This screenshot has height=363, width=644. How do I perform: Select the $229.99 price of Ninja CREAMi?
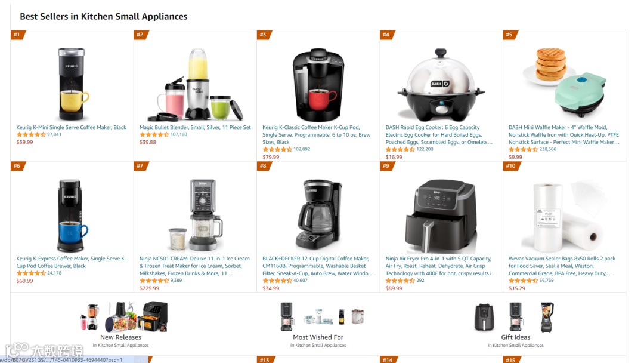point(149,288)
